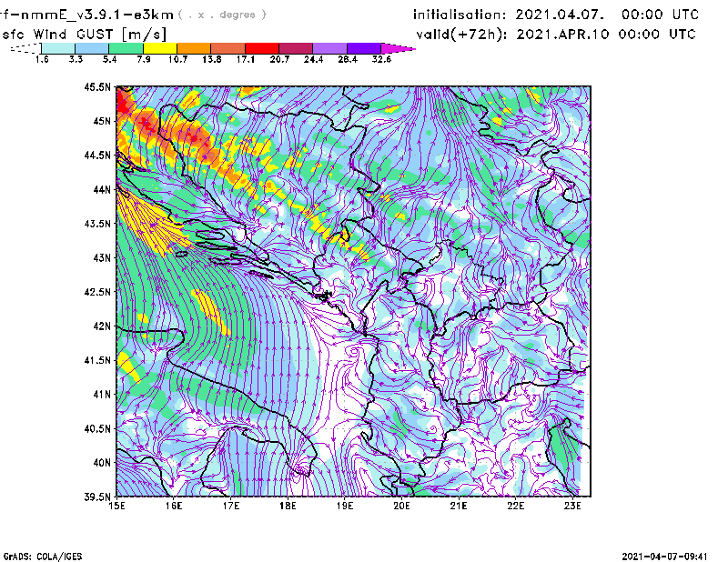The image size is (728, 562).
Task: Pick the coral 13.8–17.1 legend swatch
Action: coord(228,48)
